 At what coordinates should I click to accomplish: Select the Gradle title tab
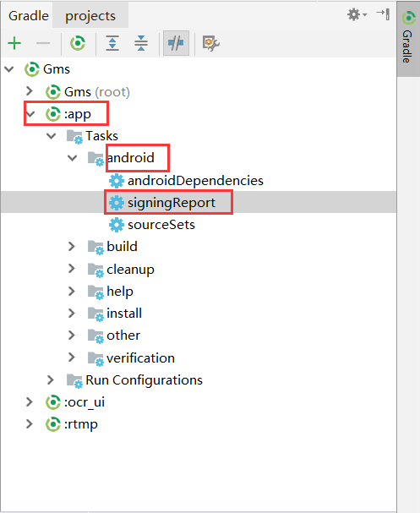pyautogui.click(x=29, y=16)
